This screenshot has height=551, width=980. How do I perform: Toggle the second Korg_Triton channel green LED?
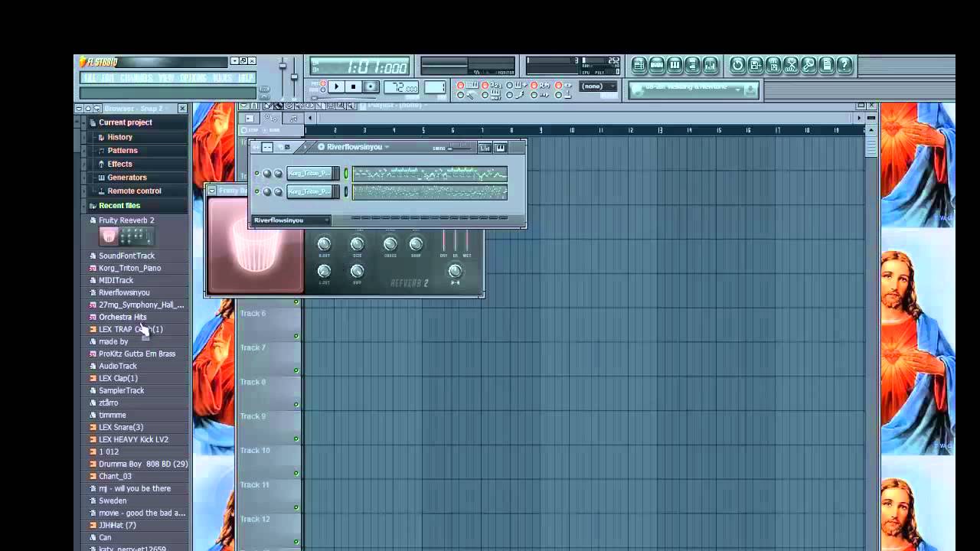(x=256, y=191)
